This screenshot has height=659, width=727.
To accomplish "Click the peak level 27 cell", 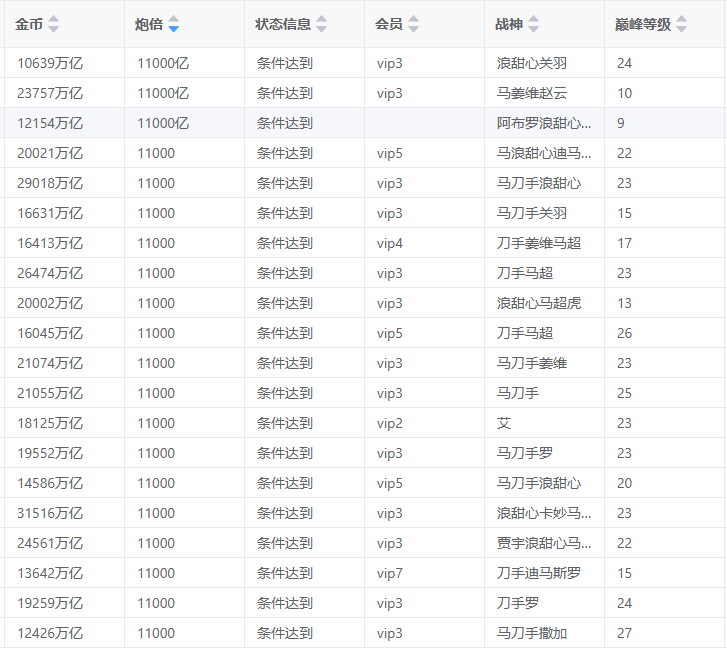I will [625, 633].
